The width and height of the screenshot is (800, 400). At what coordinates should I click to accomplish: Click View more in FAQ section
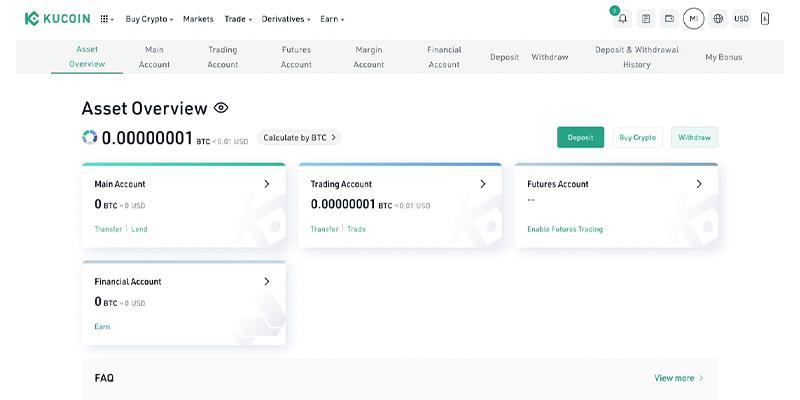pyautogui.click(x=679, y=378)
